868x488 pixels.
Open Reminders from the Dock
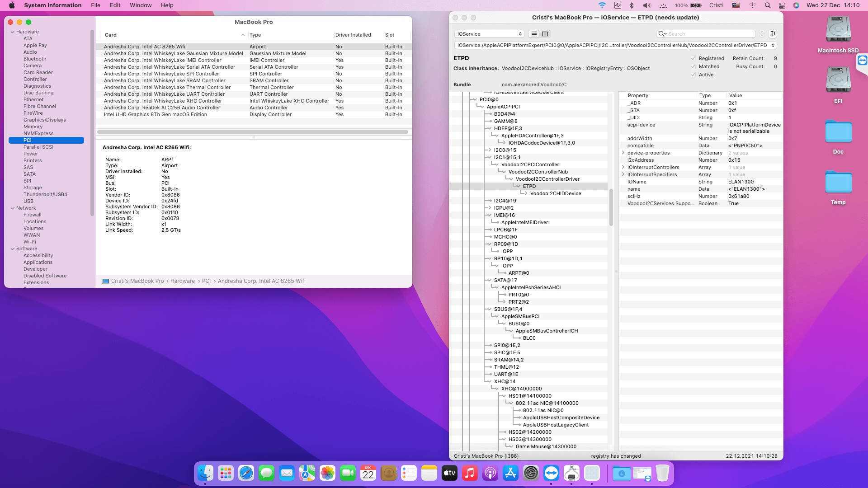click(409, 473)
